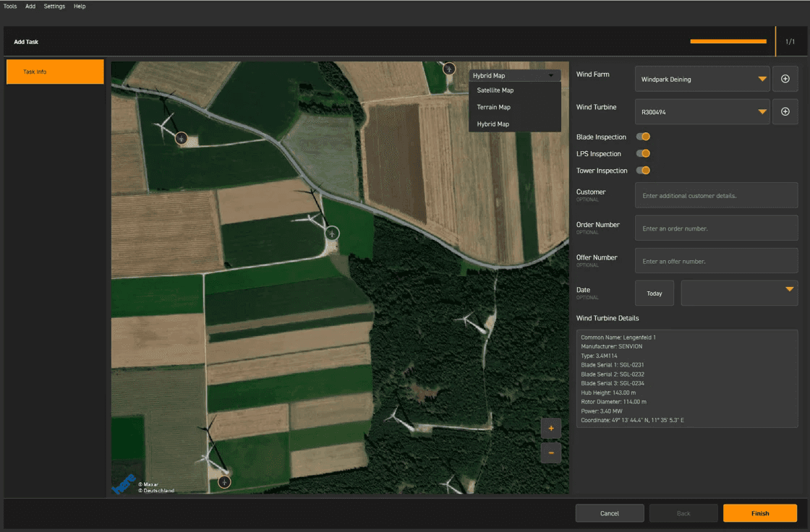810x532 pixels.
Task: Open the Settings menu
Action: click(x=54, y=7)
